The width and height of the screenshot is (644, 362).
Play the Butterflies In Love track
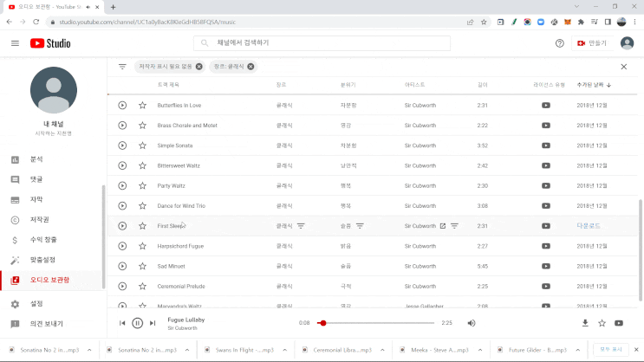pyautogui.click(x=122, y=106)
